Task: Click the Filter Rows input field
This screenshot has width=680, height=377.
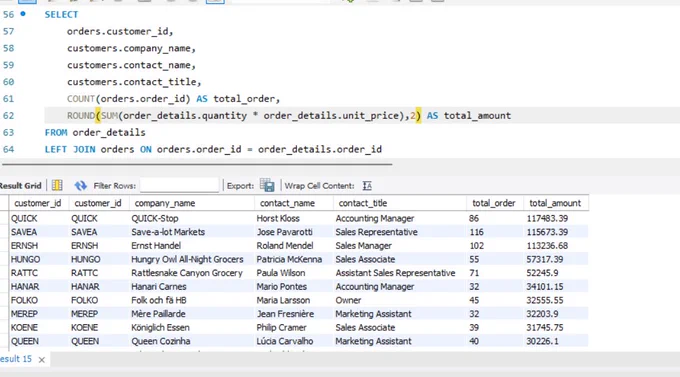Action: [180, 186]
